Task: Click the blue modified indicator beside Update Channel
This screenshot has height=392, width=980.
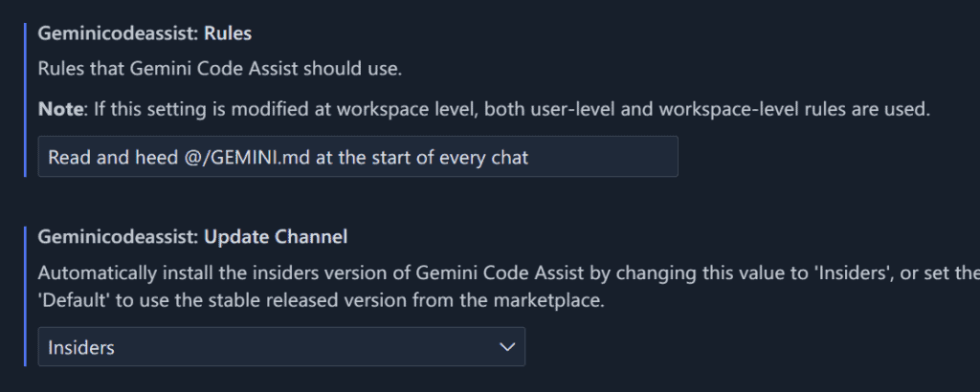Action: [x=25, y=296]
